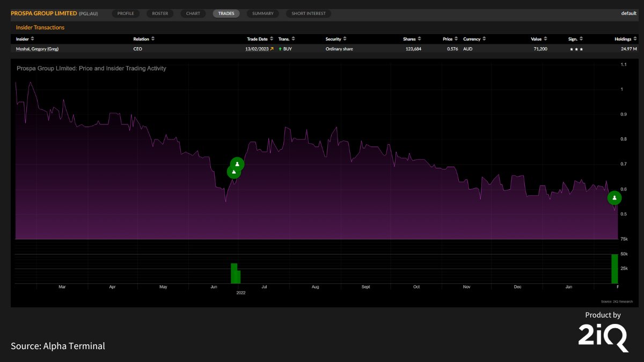This screenshot has height=362, width=644.
Task: Sort by Security column arrows
Action: (344, 39)
